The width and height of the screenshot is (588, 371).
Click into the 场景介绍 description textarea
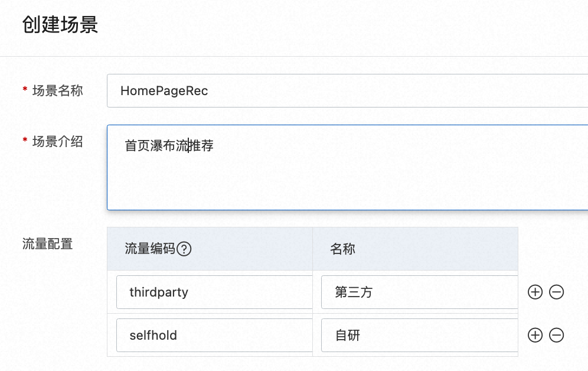pyautogui.click(x=347, y=177)
